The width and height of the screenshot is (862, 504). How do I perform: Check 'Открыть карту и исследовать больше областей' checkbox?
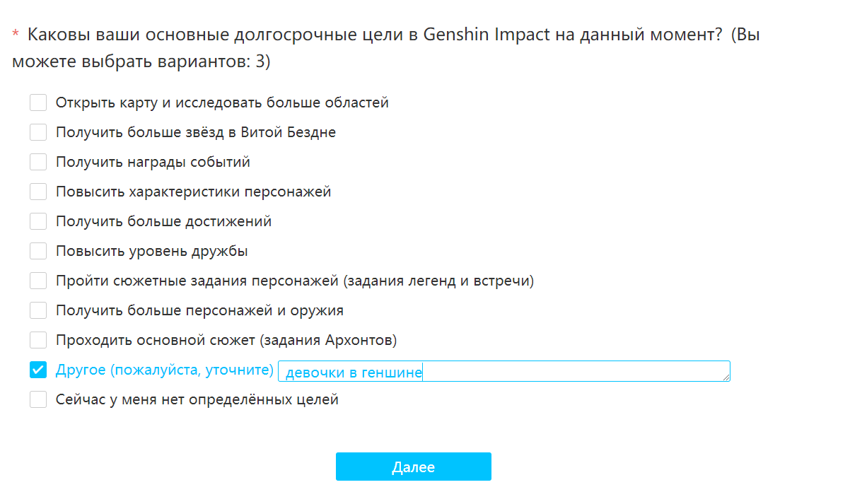(x=38, y=103)
